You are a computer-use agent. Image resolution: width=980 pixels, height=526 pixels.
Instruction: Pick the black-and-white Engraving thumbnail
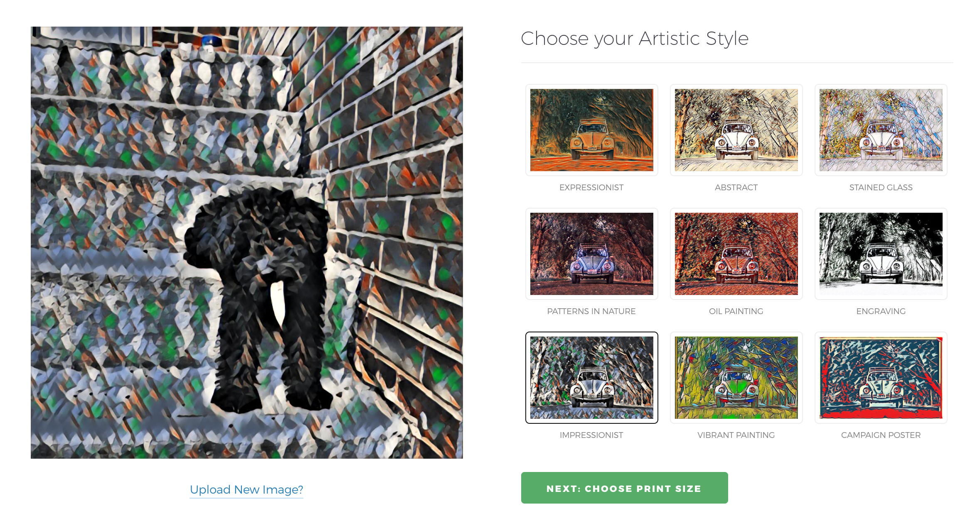tap(881, 253)
